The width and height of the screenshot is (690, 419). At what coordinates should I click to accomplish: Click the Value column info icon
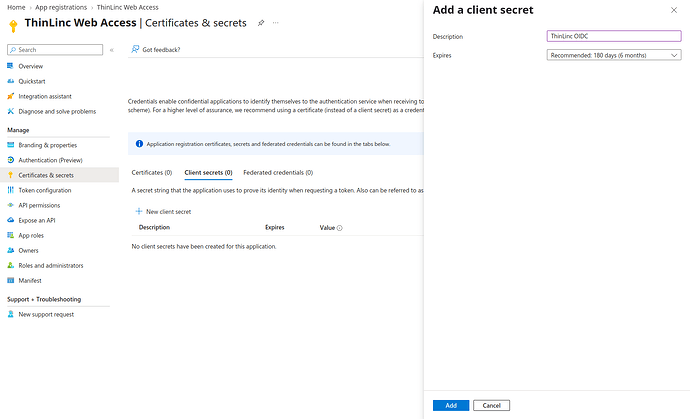[x=339, y=228]
